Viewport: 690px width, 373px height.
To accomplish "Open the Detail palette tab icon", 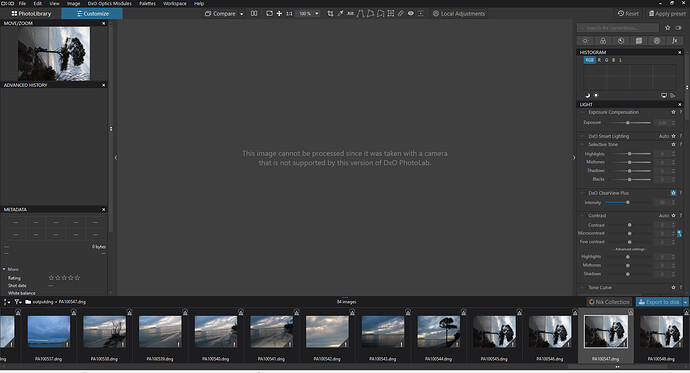I will point(621,41).
